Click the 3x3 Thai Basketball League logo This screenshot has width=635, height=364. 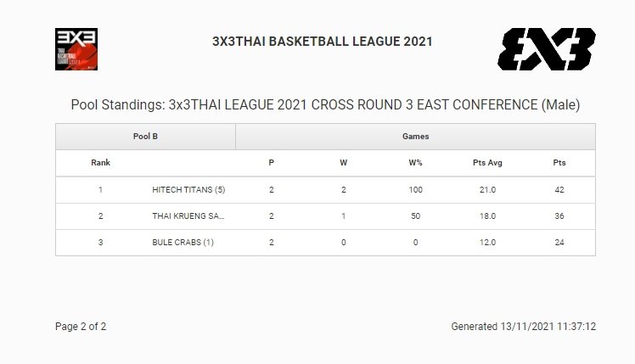pyautogui.click(x=77, y=49)
